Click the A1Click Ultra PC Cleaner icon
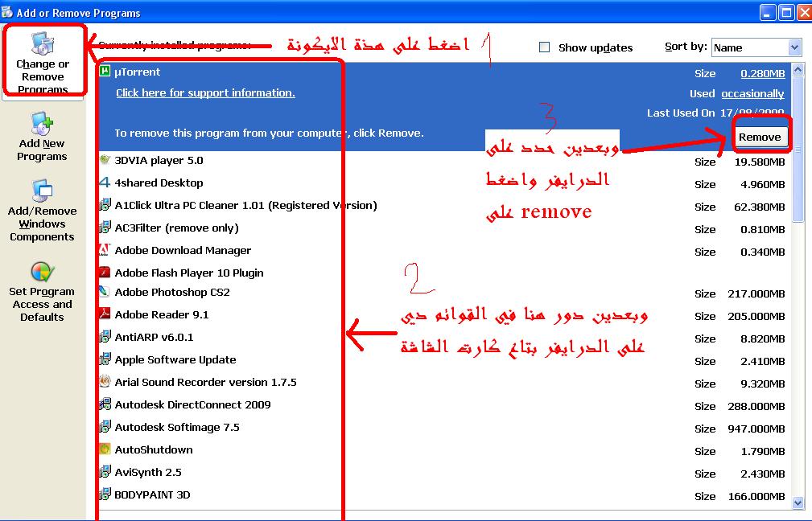 click(x=105, y=205)
